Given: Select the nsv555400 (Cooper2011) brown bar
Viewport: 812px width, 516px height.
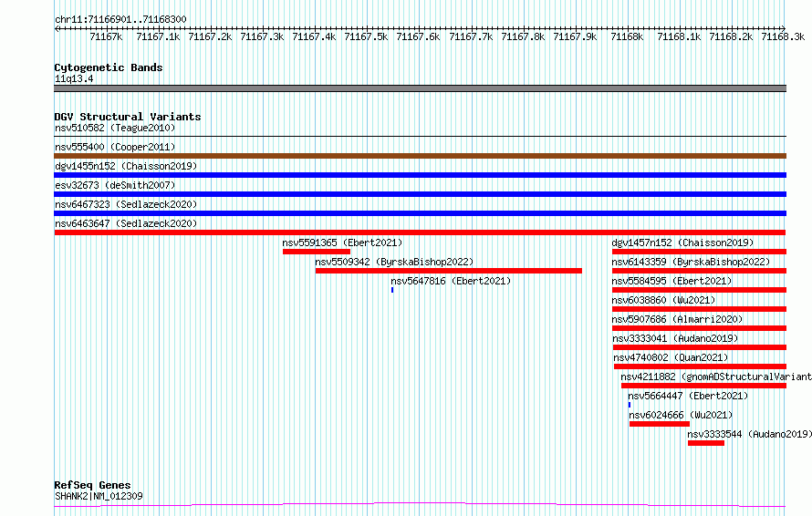Looking at the screenshot, I should pyautogui.click(x=420, y=156).
